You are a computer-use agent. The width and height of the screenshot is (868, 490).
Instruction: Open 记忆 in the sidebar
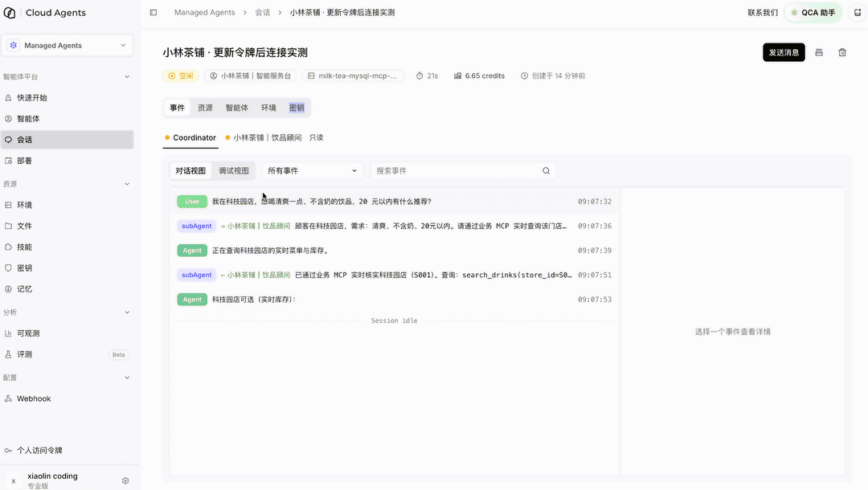67,288
